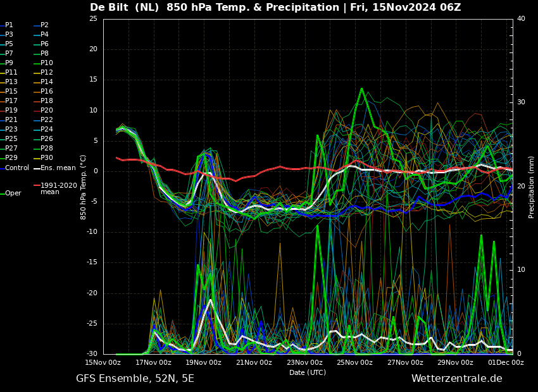This screenshot has width=538, height=392.
Task: Click the De Bilt chart title
Action: 275,8
